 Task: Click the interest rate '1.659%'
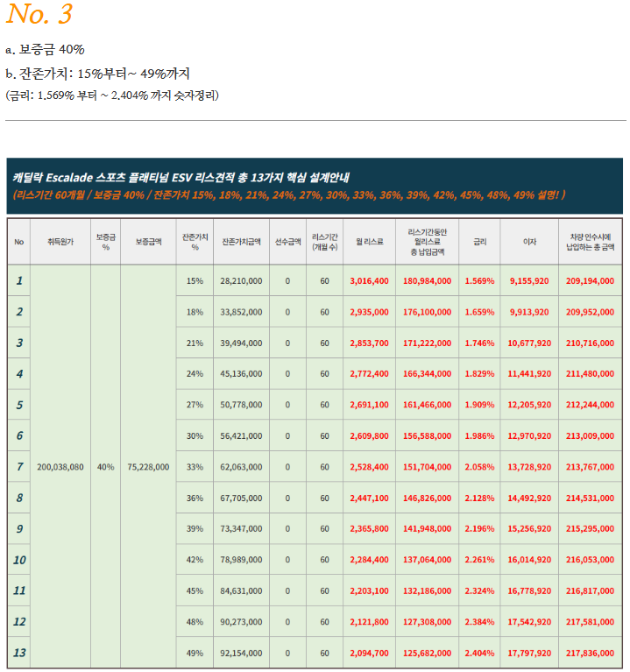(x=479, y=312)
